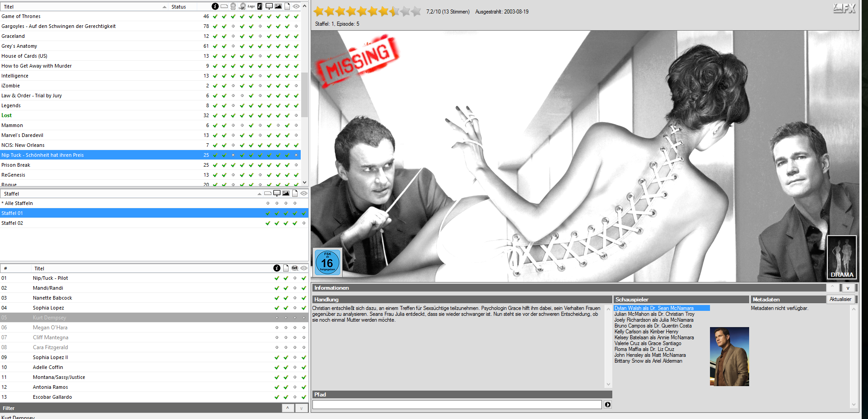Click the series list scrollbar up arrow

tap(305, 6)
